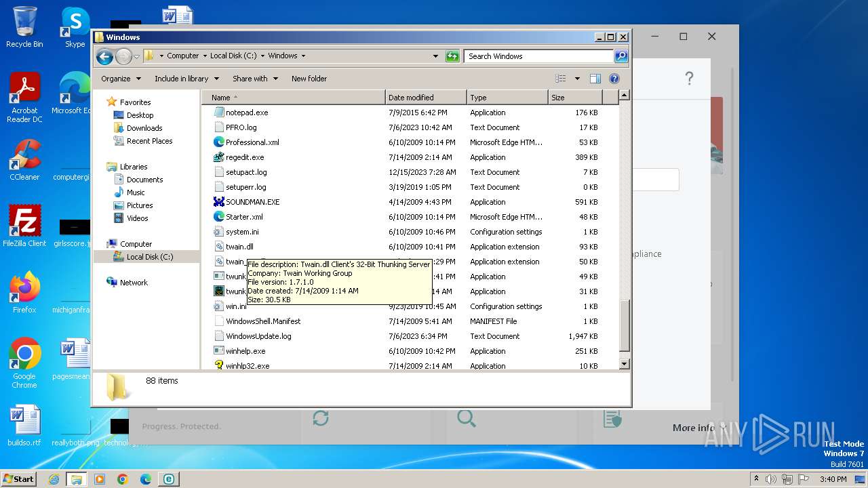Open Firefox desktop shortcut

coord(24,293)
